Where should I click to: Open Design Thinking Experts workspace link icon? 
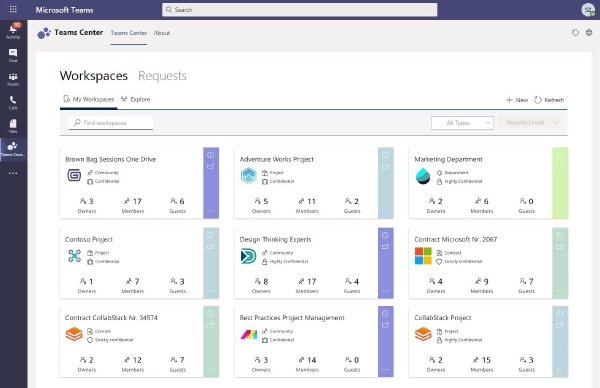pyautogui.click(x=385, y=247)
